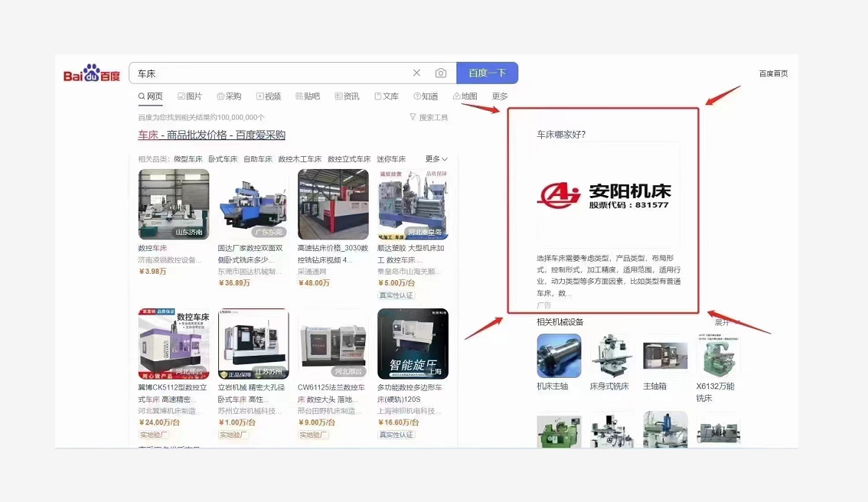Open 冀博CK5112型数控立式车床 title
This screenshot has width=868, height=502.
173,393
